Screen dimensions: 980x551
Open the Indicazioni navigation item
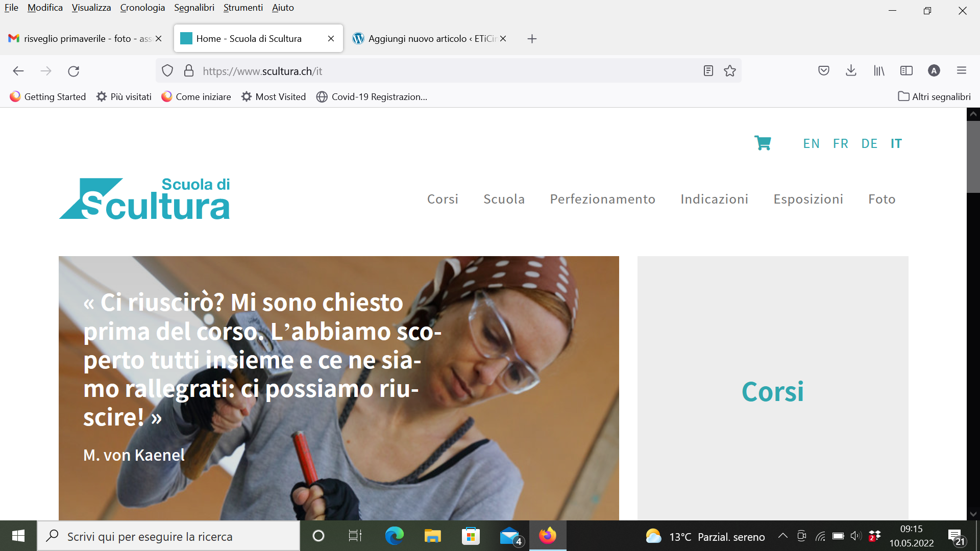pyautogui.click(x=714, y=199)
